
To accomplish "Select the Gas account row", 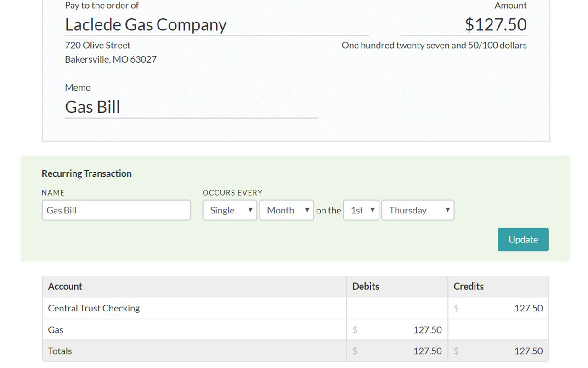I will [295, 330].
